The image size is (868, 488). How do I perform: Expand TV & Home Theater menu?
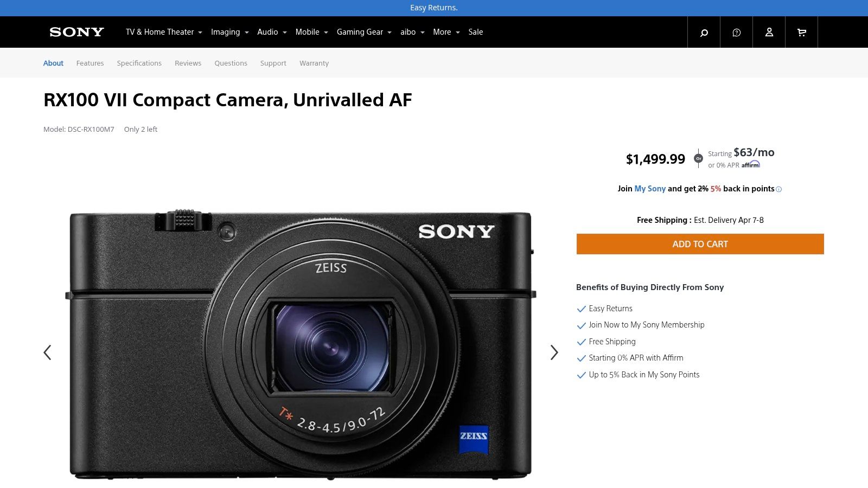point(164,32)
